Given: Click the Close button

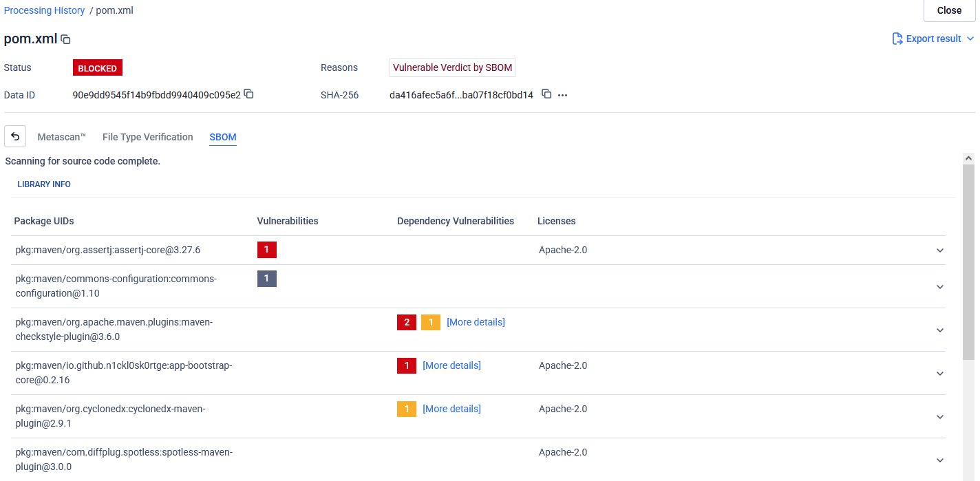Looking at the screenshot, I should (x=949, y=10).
